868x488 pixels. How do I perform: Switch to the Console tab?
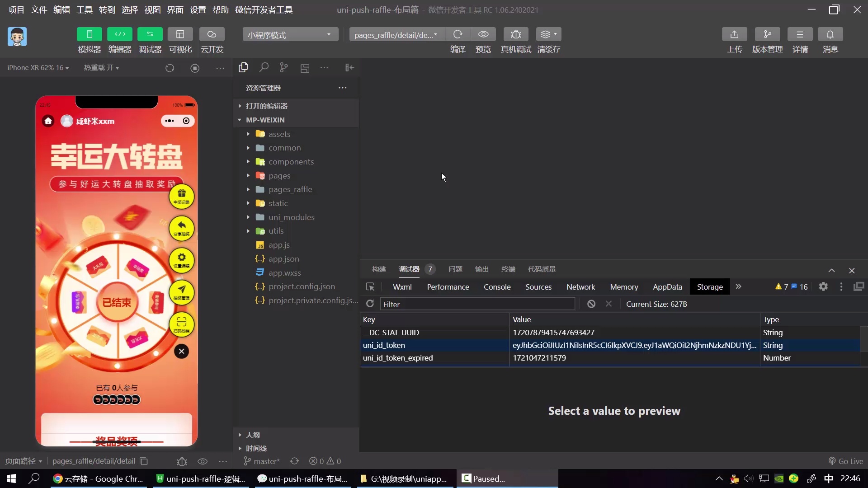[x=497, y=287]
